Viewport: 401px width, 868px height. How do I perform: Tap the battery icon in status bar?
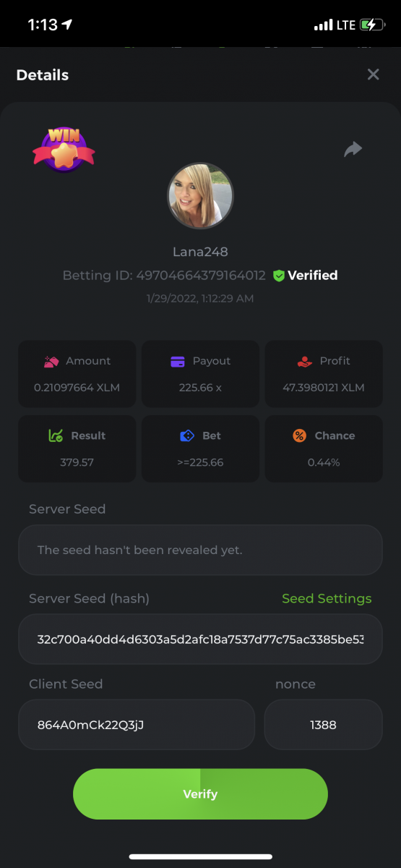click(373, 25)
